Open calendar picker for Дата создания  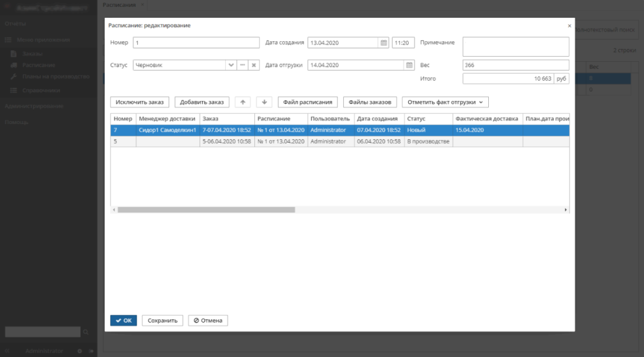(x=383, y=43)
